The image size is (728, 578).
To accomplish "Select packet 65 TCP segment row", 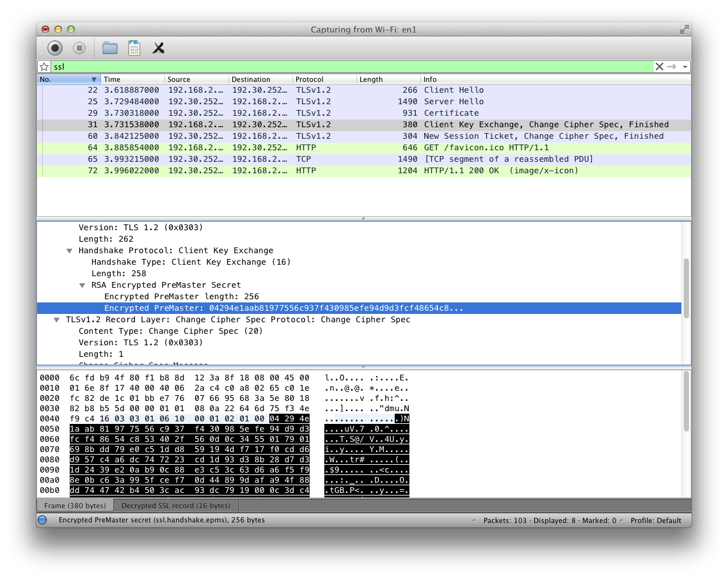I will [x=364, y=159].
